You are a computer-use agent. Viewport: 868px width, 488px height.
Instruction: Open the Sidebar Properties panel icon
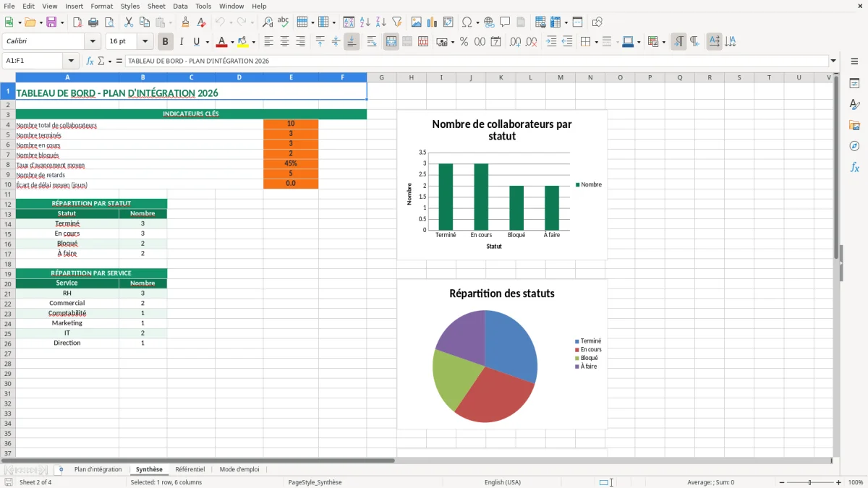[854, 83]
